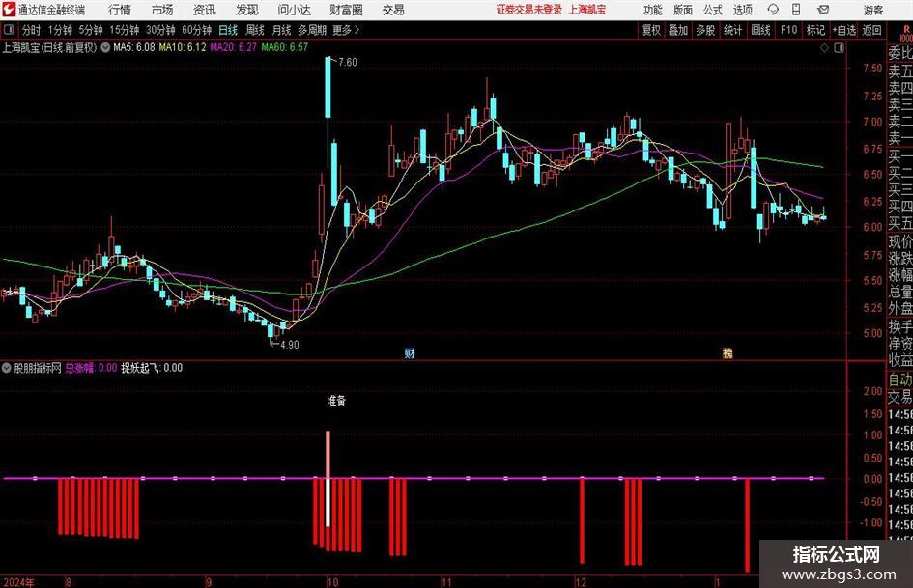Image resolution: width=913 pixels, height=588 pixels.
Task: Open the 选项 menu
Action: pyautogui.click(x=742, y=10)
